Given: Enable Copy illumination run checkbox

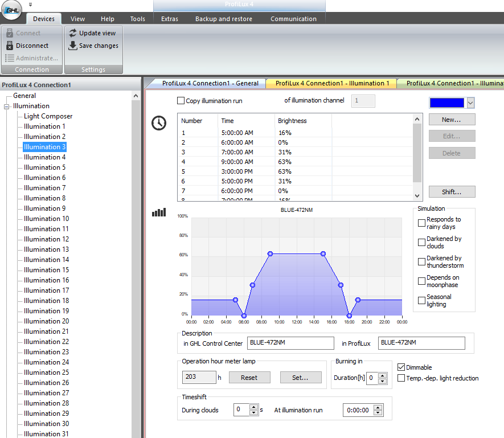Looking at the screenshot, I should pos(181,101).
